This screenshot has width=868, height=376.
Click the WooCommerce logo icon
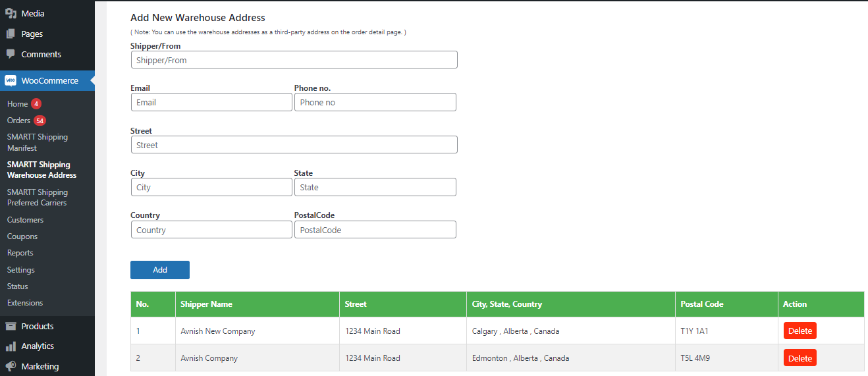click(x=11, y=80)
